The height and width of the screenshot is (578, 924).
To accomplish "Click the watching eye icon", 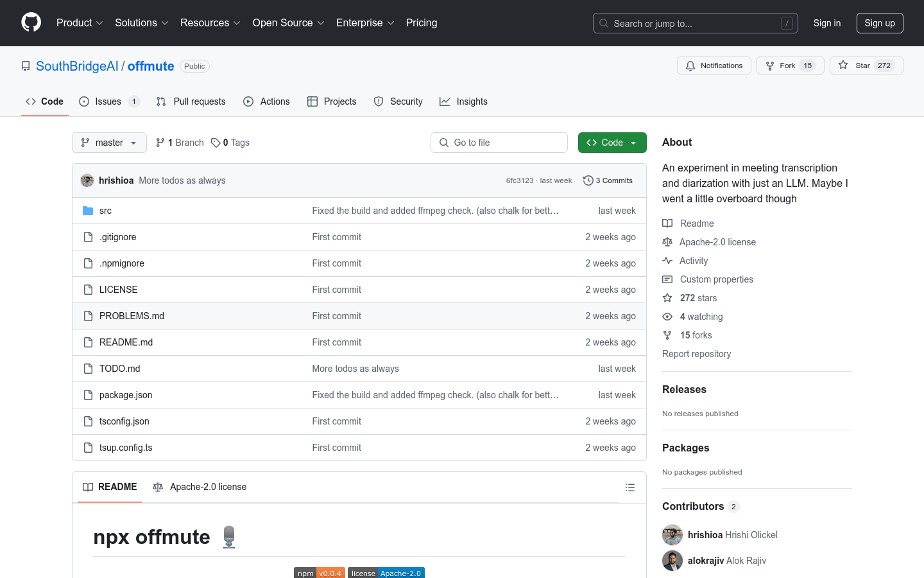I will point(667,317).
